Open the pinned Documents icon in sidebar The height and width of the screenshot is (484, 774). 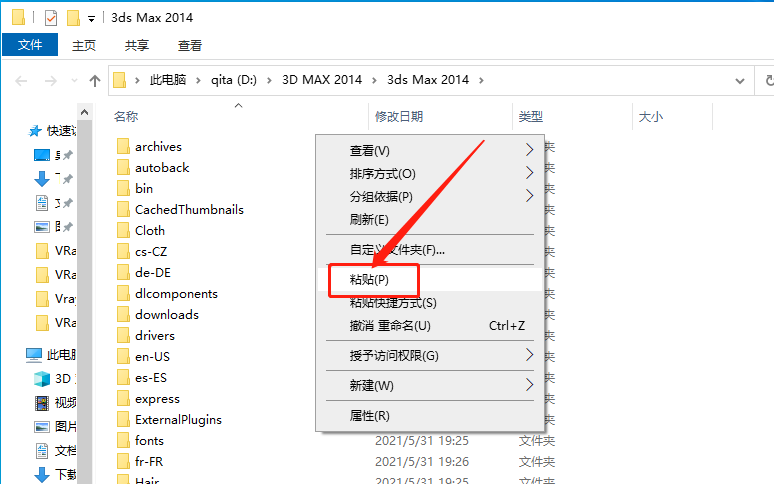(x=42, y=203)
